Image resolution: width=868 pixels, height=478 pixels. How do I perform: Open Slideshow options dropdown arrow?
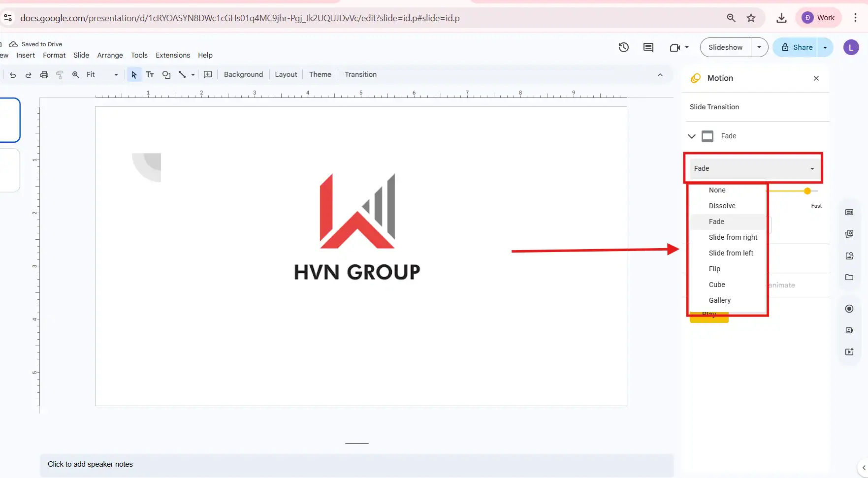759,47
